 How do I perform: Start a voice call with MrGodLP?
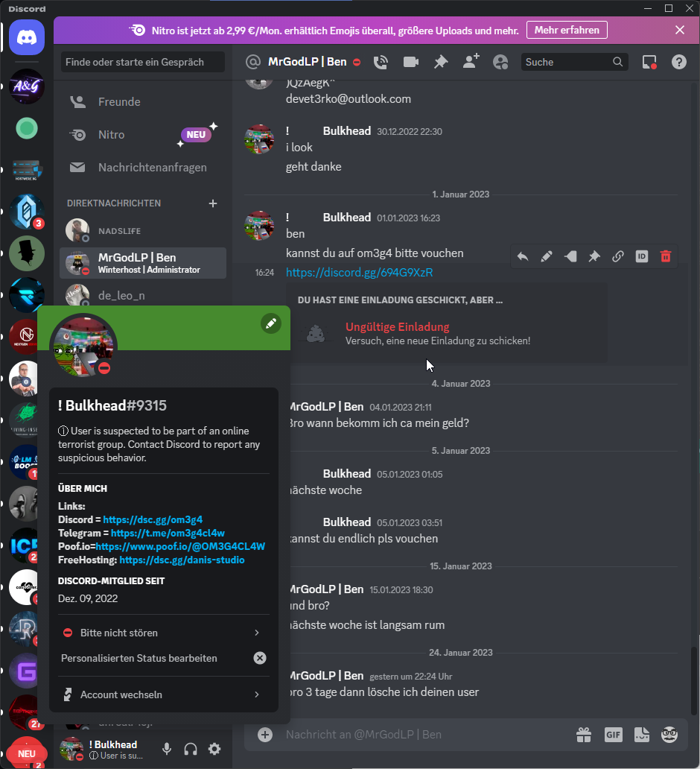coord(381,63)
